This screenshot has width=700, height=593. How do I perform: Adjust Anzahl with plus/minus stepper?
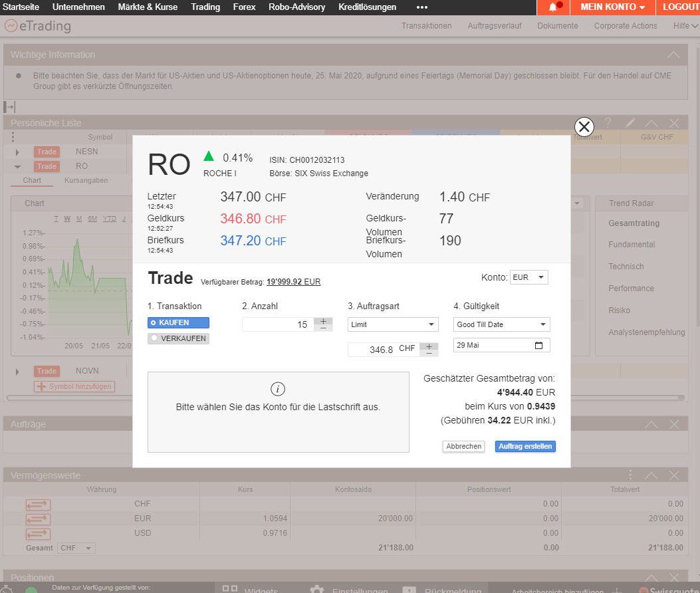click(323, 324)
